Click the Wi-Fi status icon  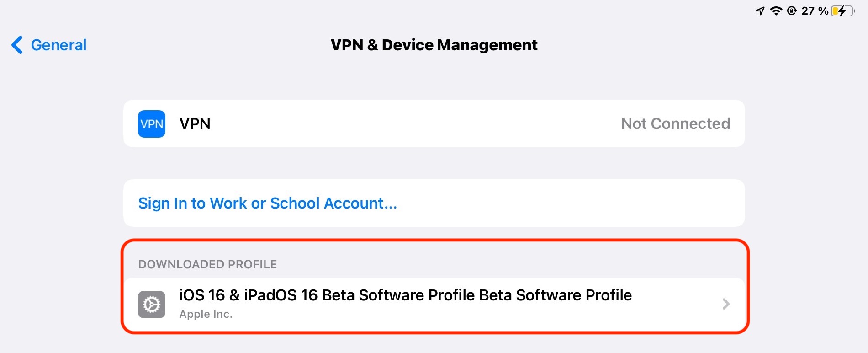[776, 11]
